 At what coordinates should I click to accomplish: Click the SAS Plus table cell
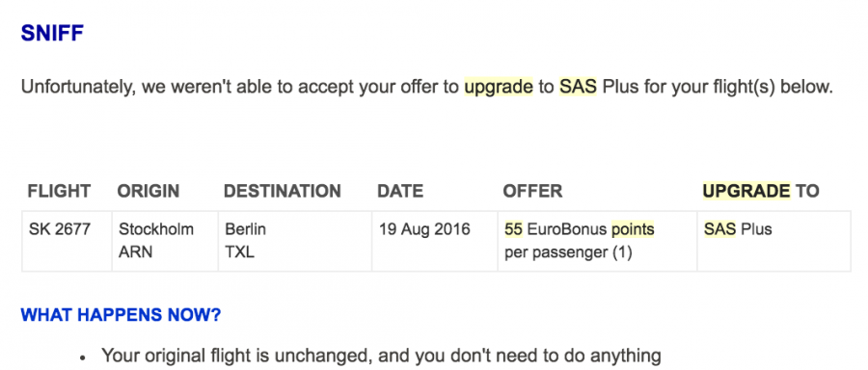773,241
